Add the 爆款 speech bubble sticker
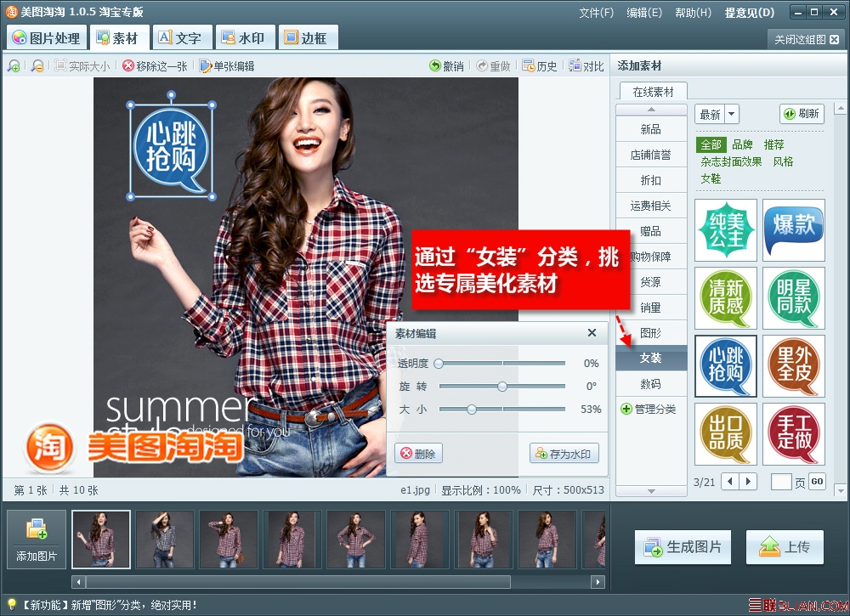 click(x=794, y=230)
